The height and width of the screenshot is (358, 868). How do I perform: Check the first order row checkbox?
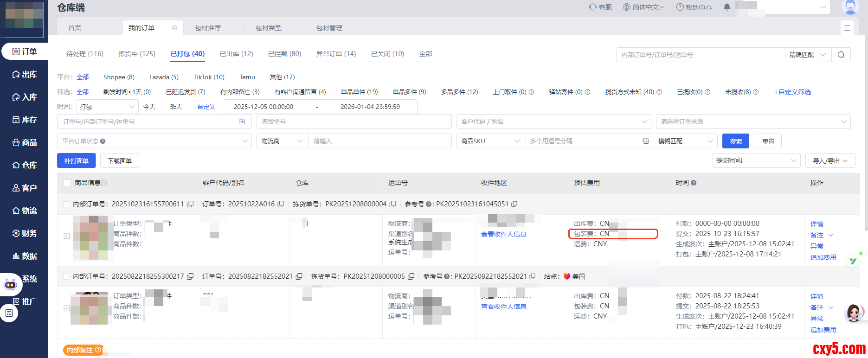pos(66,204)
